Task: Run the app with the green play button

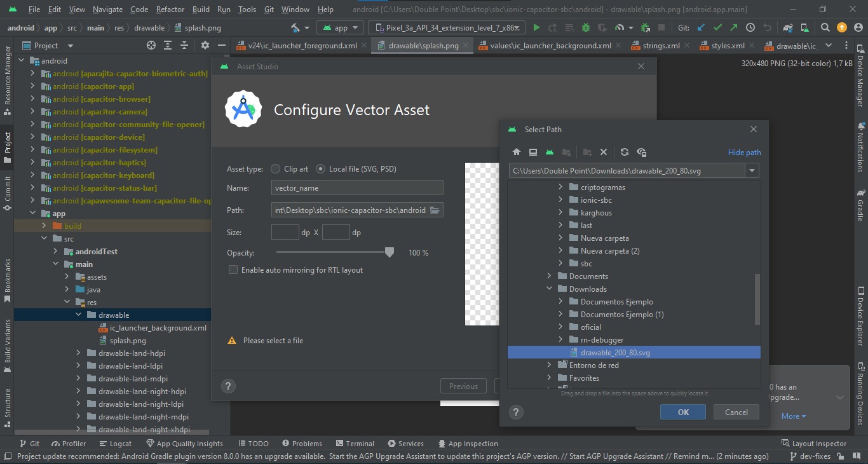Action: (x=537, y=28)
